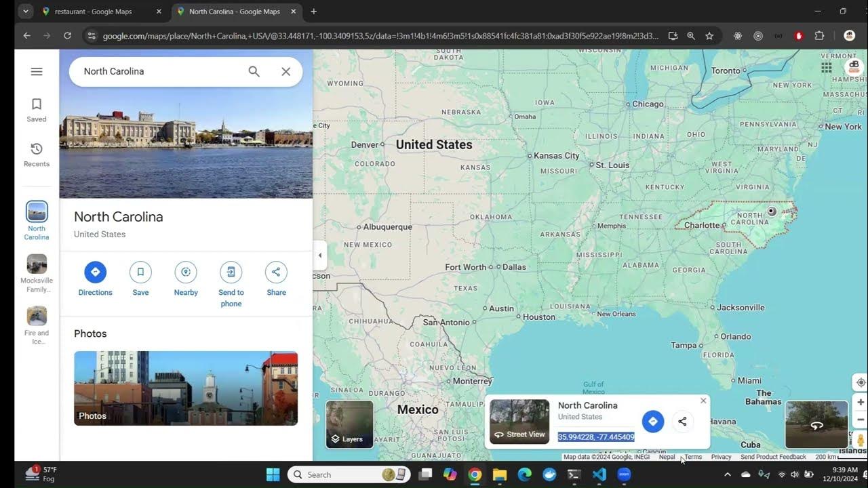The height and width of the screenshot is (488, 868).
Task: Click the Share button in panel
Action: 276,279
